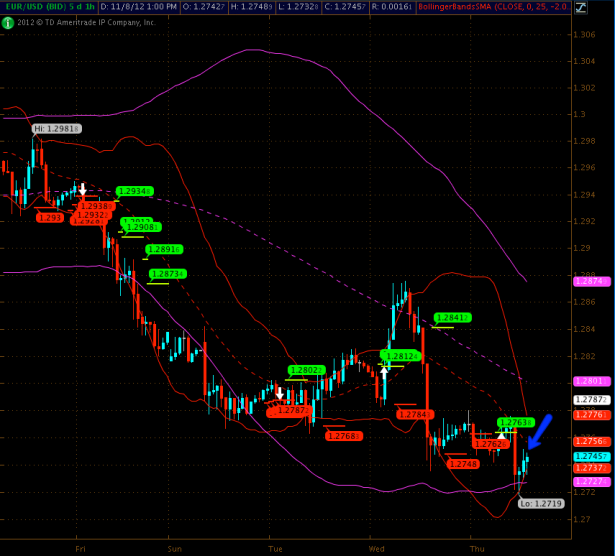Click the blue arrow annotation on chart
The height and width of the screenshot is (556, 615).
coord(539,431)
